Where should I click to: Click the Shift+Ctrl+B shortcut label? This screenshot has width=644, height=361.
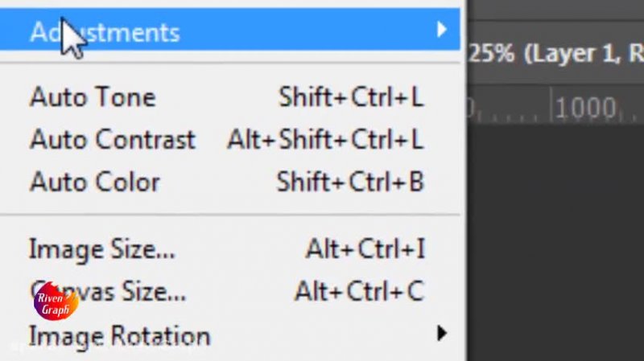pos(350,182)
